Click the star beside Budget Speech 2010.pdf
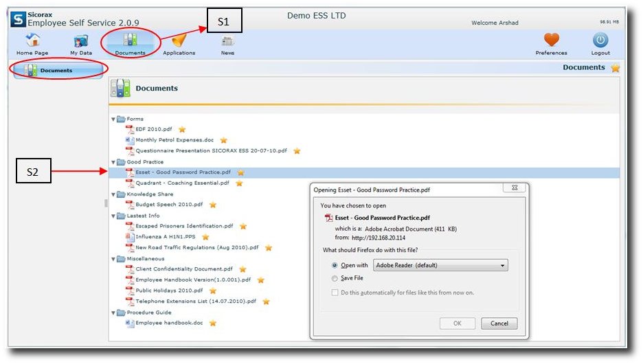Image resolution: width=643 pixels, height=364 pixels. (x=213, y=205)
